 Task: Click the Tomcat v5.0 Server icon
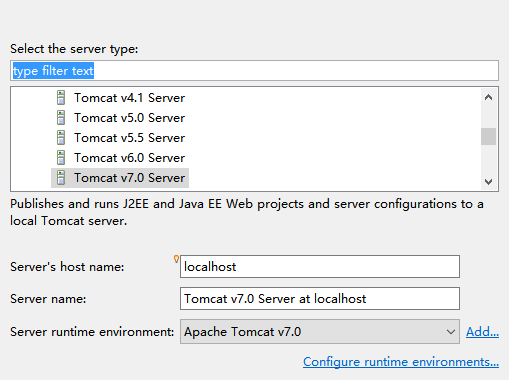(61, 118)
